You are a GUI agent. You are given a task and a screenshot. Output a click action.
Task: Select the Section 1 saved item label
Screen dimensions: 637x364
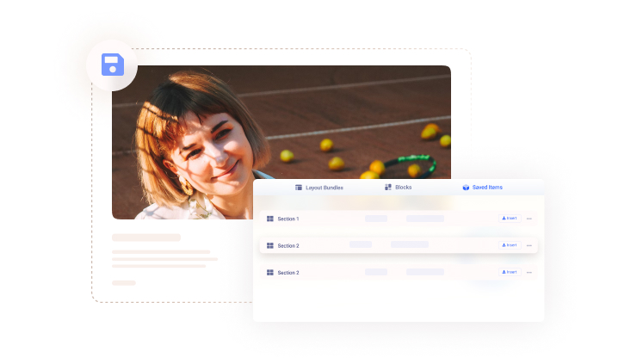coord(288,219)
